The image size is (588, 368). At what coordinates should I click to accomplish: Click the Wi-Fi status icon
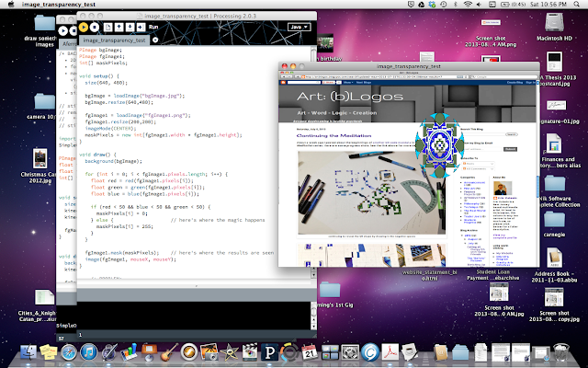468,4
